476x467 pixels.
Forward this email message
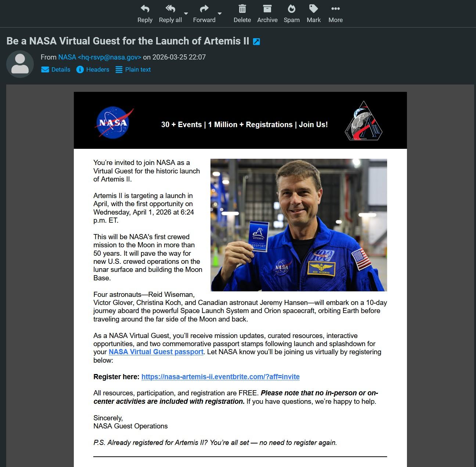(204, 14)
